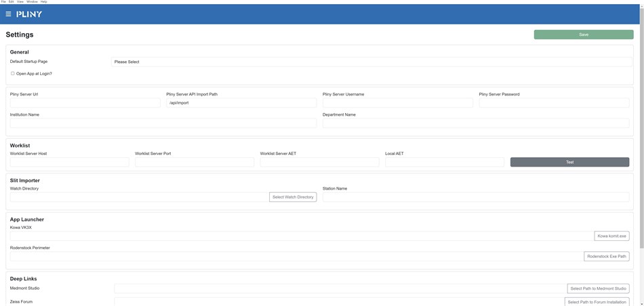Open the View menu
The width and height of the screenshot is (644, 306).
(20, 1)
